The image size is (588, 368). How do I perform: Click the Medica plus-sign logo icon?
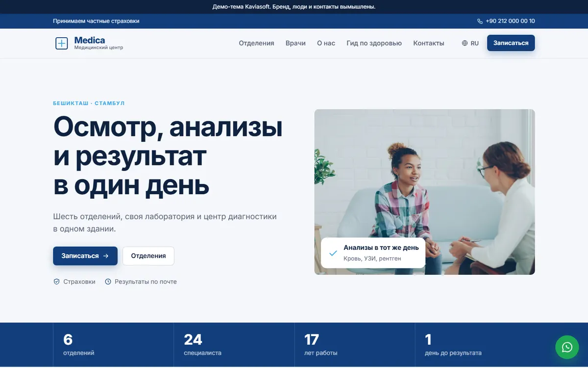(61, 43)
